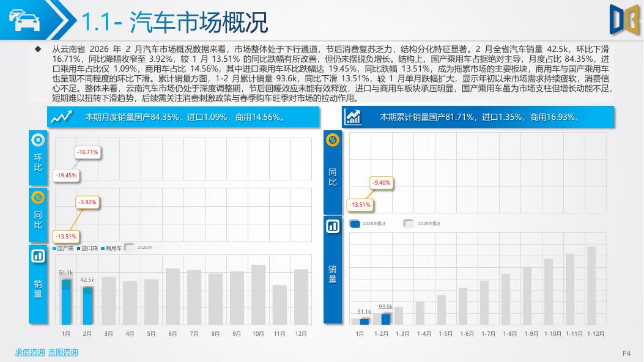Select the -13.51% label in cumulative 同比 chart
644x362 pixels.
coord(360,204)
